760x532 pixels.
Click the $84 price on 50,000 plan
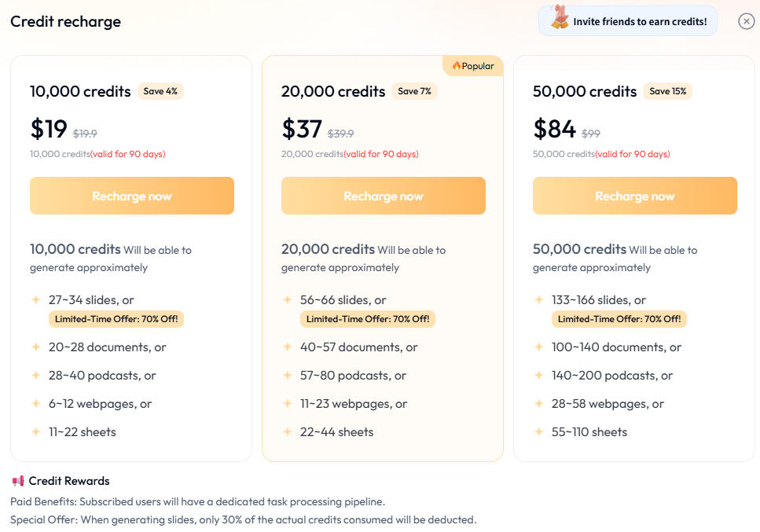click(555, 128)
